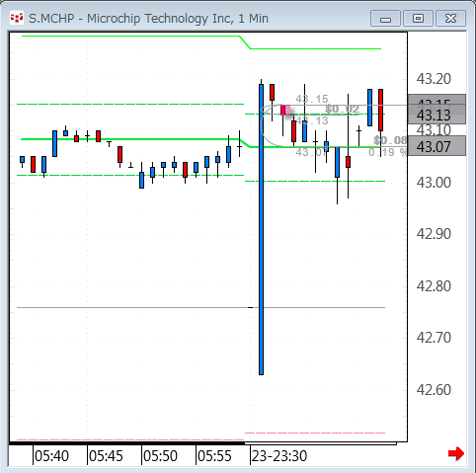Select the tall blue candlestick bar
Image resolution: width=476 pixels, height=473 pixels.
point(261,229)
